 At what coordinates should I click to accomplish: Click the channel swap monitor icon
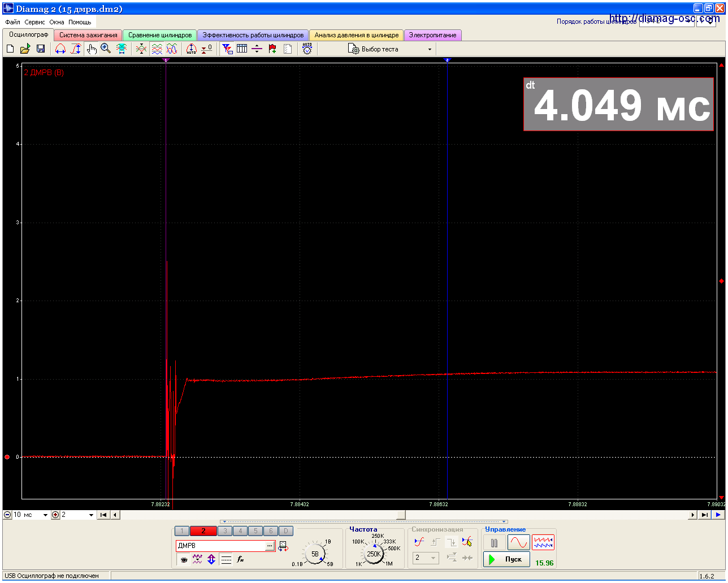(283, 546)
